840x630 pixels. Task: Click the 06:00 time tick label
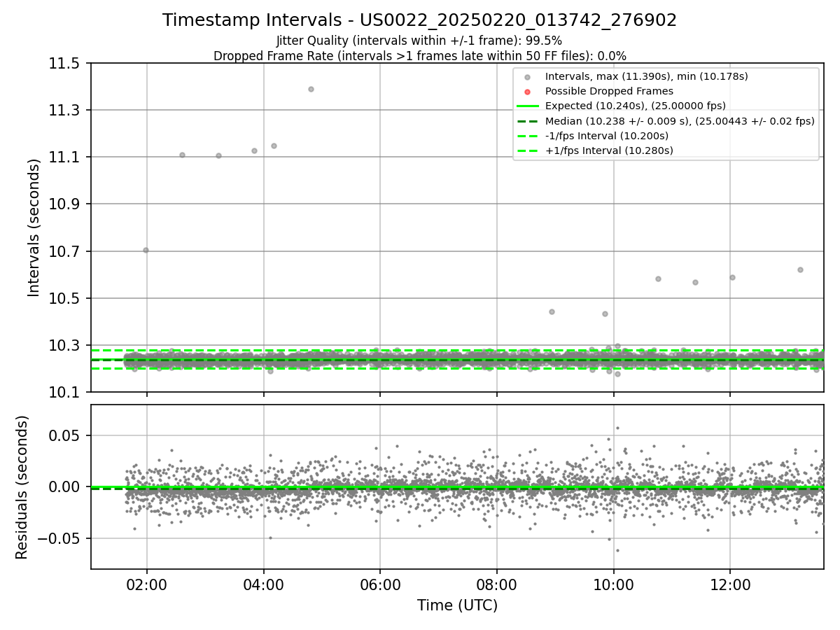tap(380, 583)
